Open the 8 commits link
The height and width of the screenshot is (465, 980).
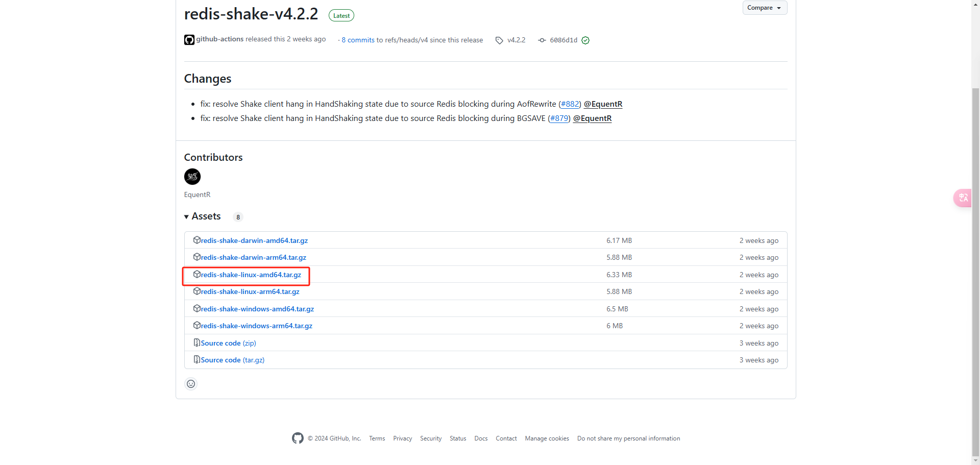(x=358, y=40)
